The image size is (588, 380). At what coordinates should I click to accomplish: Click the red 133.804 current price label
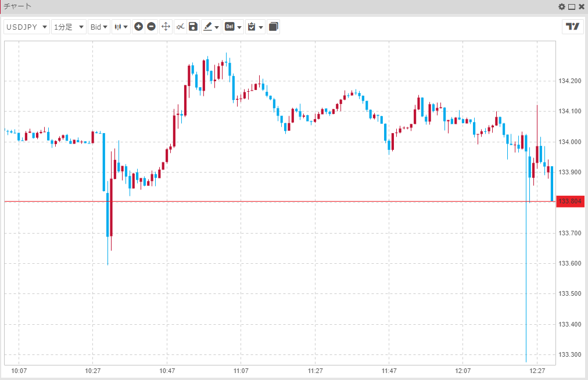pyautogui.click(x=570, y=202)
